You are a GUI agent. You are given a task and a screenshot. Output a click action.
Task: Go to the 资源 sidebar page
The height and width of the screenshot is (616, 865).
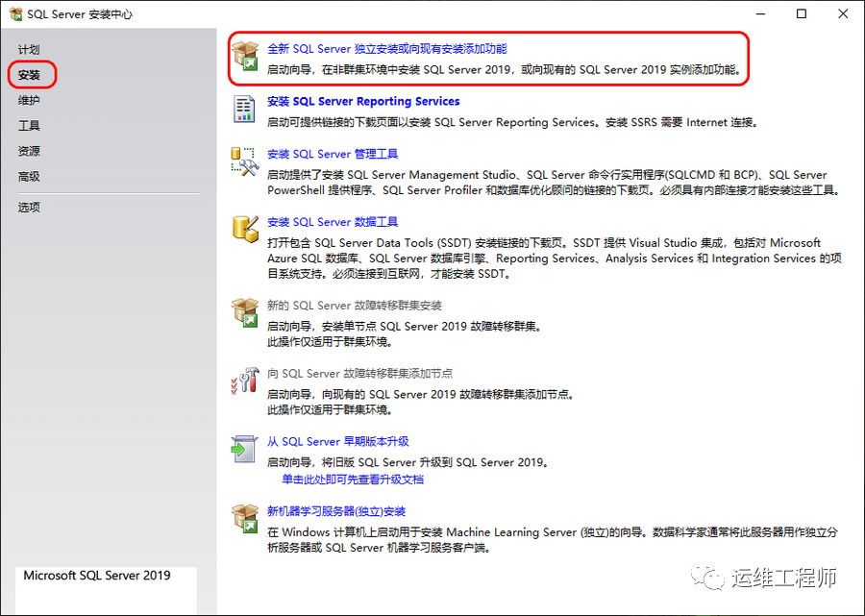pyautogui.click(x=29, y=151)
